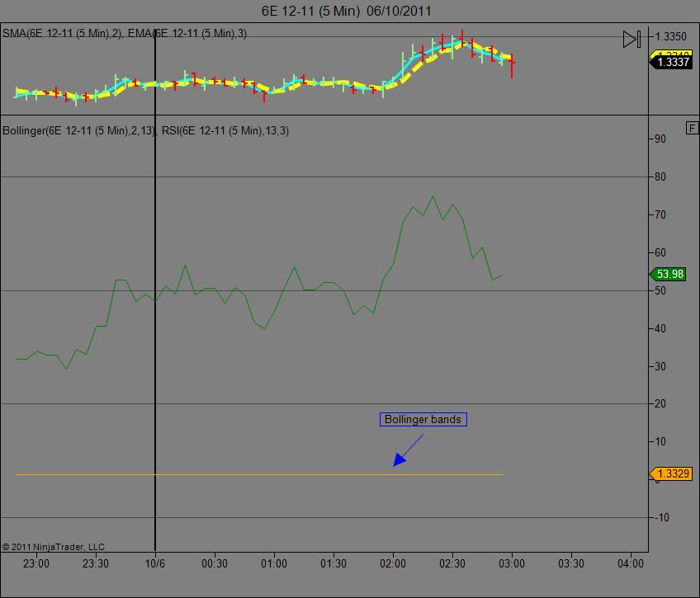Click the 40 level on RSI scale
The width and height of the screenshot is (700, 598).
(x=660, y=328)
